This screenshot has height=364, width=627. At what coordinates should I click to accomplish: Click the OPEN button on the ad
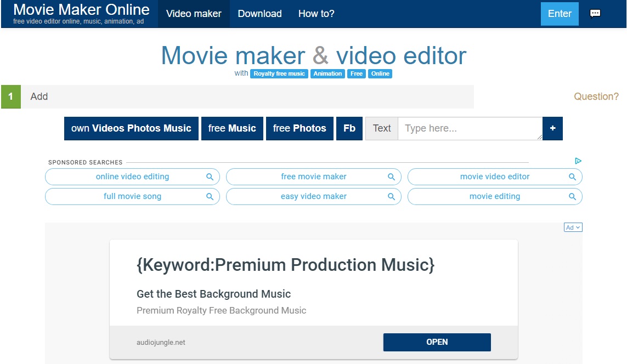point(437,342)
